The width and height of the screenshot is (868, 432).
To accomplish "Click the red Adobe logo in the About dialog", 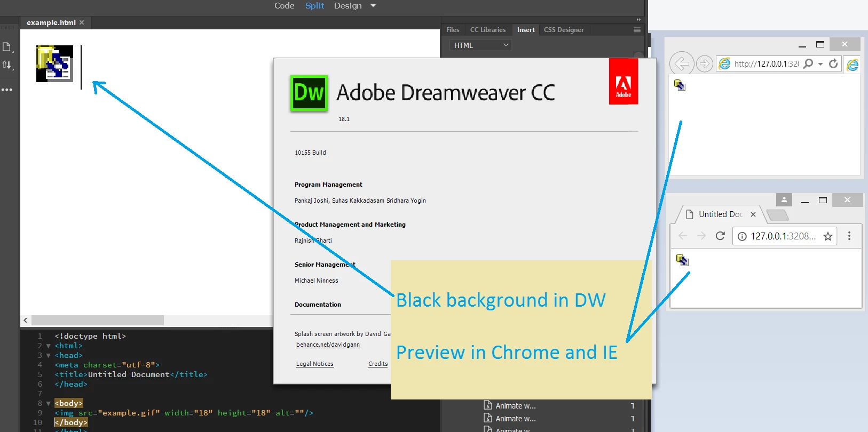I will pyautogui.click(x=624, y=81).
